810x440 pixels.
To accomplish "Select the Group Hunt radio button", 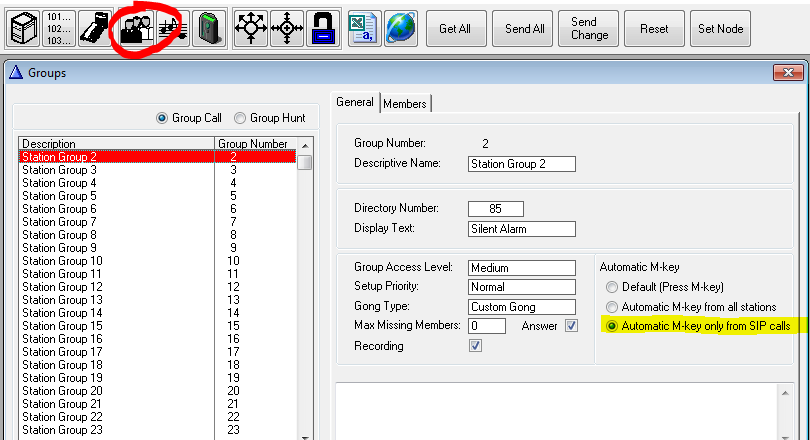I will pyautogui.click(x=240, y=118).
